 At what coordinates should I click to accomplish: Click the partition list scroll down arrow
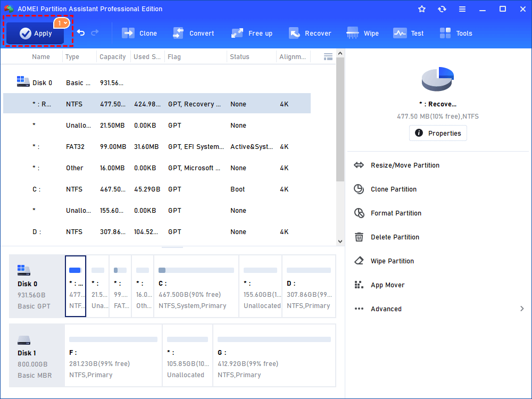340,242
